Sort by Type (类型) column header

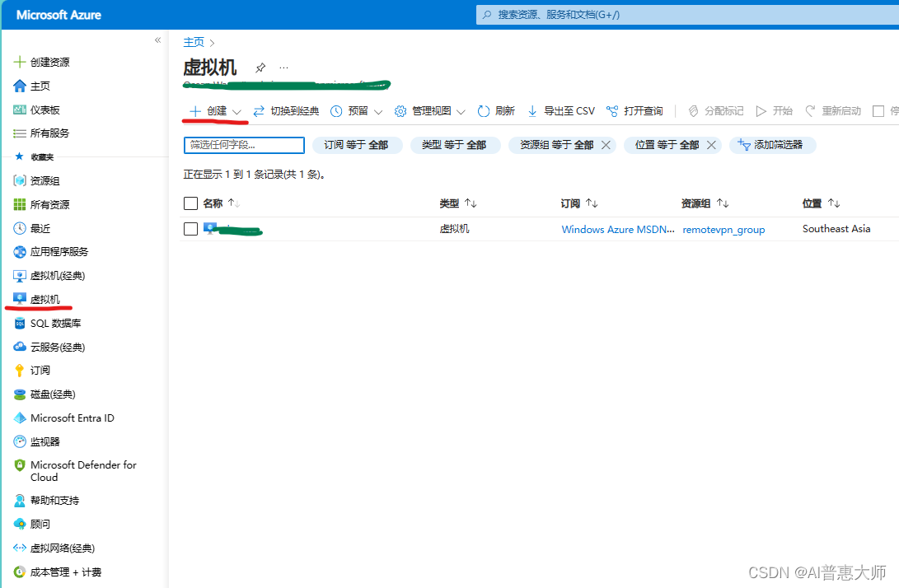(x=458, y=203)
